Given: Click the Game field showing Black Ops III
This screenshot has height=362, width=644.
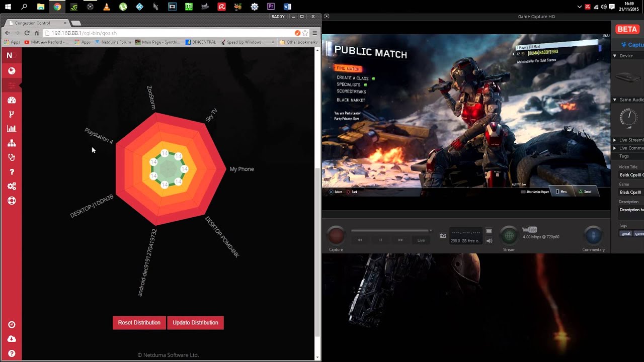Looking at the screenshot, I should (x=631, y=192).
